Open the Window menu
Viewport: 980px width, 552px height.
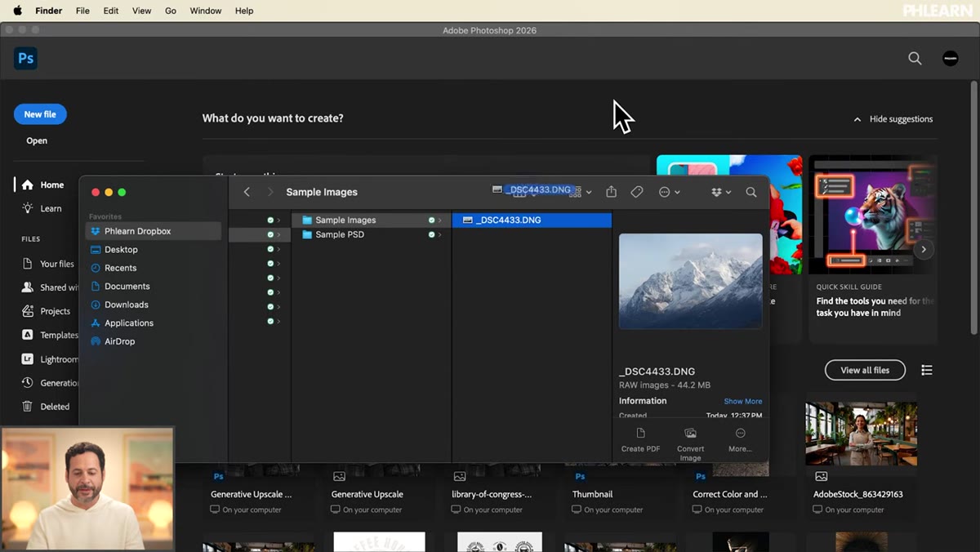point(205,11)
